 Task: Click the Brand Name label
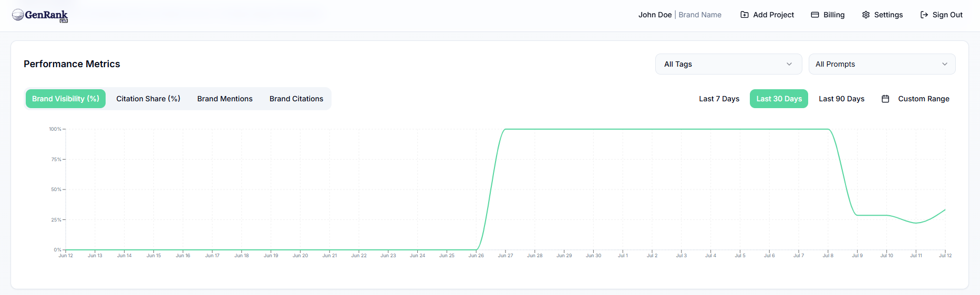pyautogui.click(x=700, y=15)
